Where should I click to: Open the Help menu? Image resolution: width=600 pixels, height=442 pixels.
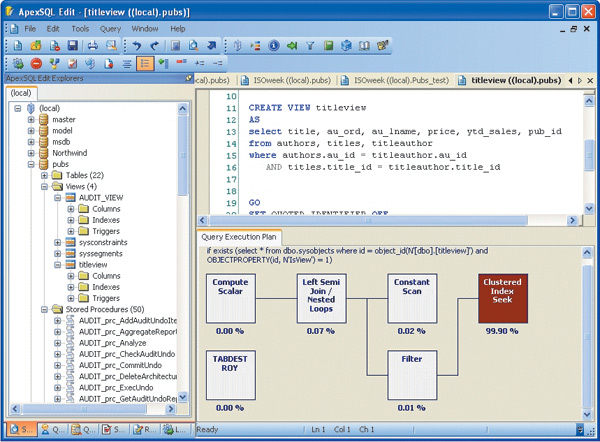click(x=178, y=29)
